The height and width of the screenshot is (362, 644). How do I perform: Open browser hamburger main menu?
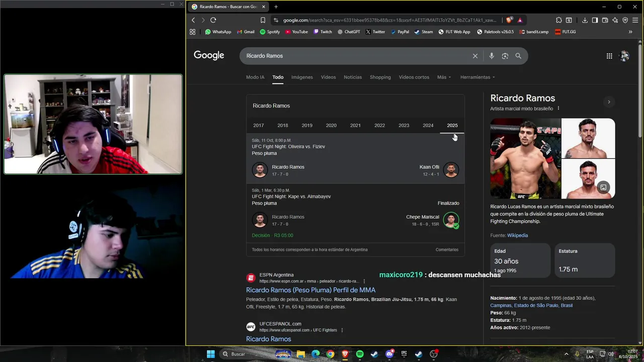[x=635, y=20]
